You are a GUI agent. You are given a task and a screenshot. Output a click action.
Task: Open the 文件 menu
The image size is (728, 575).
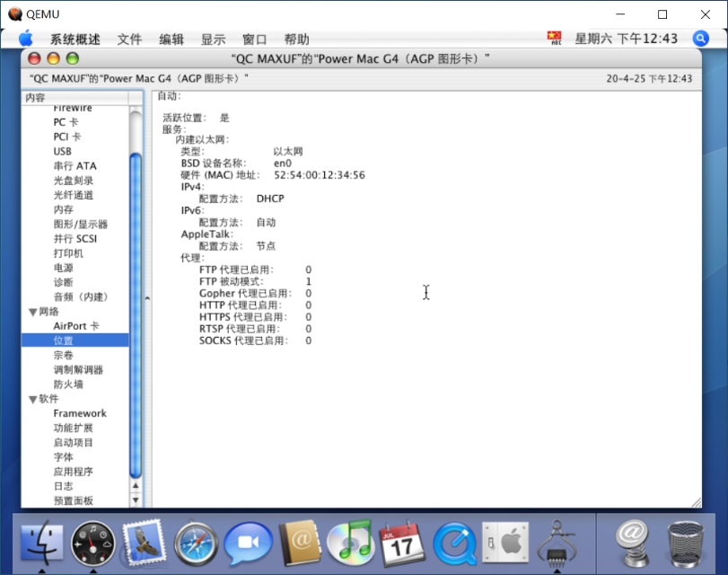pos(129,39)
